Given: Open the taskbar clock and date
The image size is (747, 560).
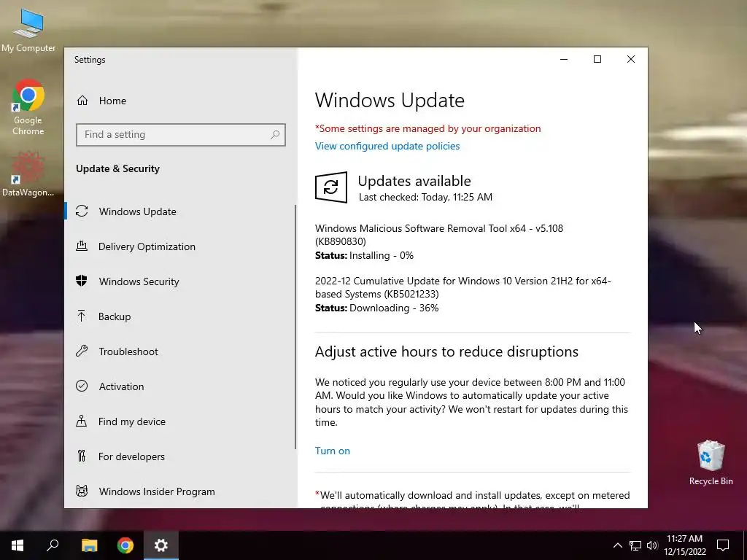Looking at the screenshot, I should (684, 545).
